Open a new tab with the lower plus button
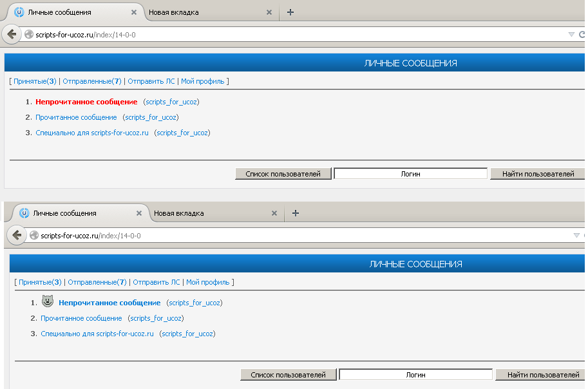 [296, 213]
